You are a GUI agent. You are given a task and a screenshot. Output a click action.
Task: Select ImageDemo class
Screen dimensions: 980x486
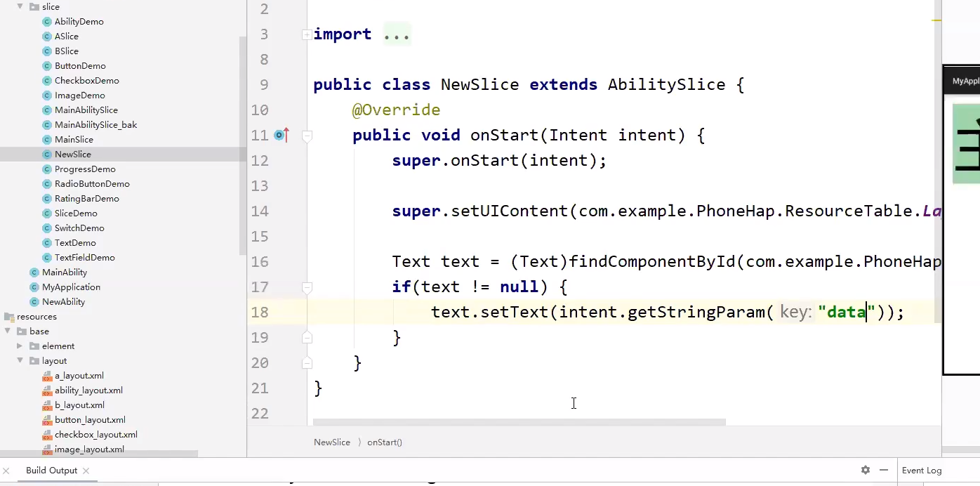[79, 96]
